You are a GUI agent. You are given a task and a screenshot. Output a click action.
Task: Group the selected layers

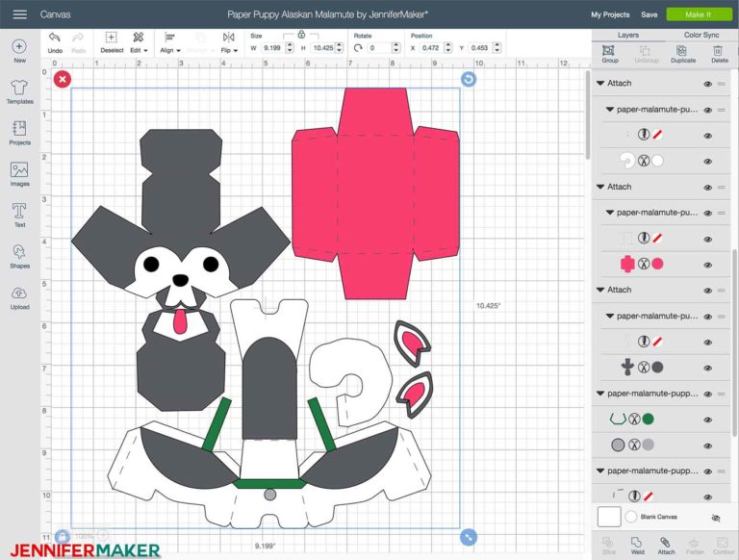(609, 54)
